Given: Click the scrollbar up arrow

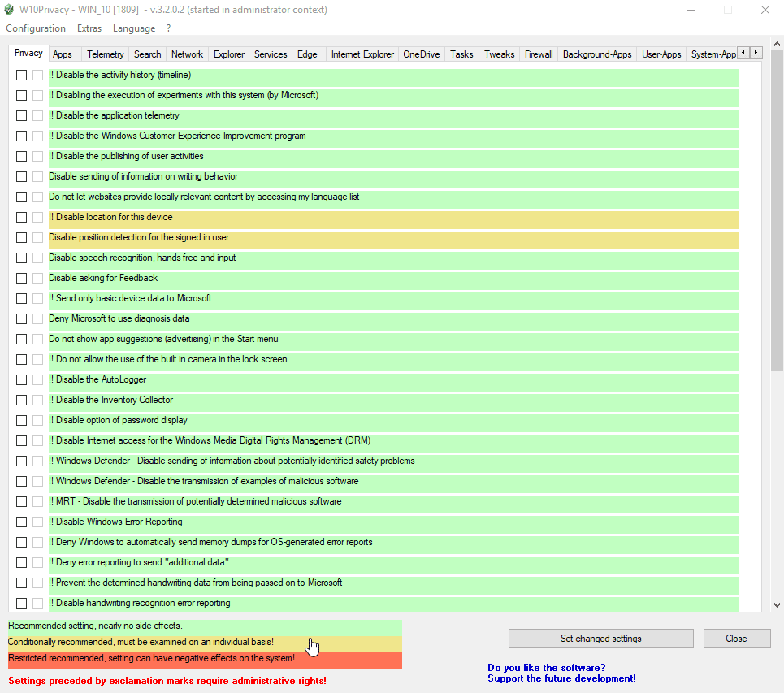Looking at the screenshot, I should pyautogui.click(x=777, y=44).
